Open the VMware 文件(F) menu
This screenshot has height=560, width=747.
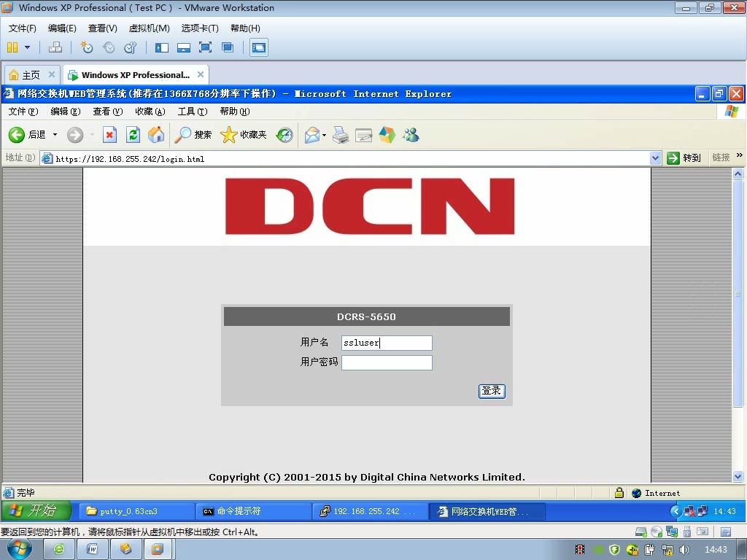[23, 28]
